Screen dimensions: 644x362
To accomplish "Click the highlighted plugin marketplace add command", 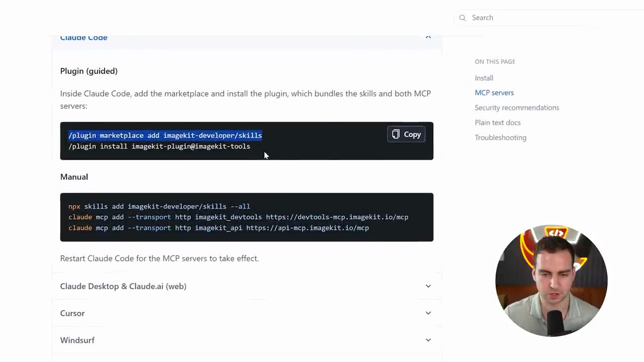I will click(165, 135).
